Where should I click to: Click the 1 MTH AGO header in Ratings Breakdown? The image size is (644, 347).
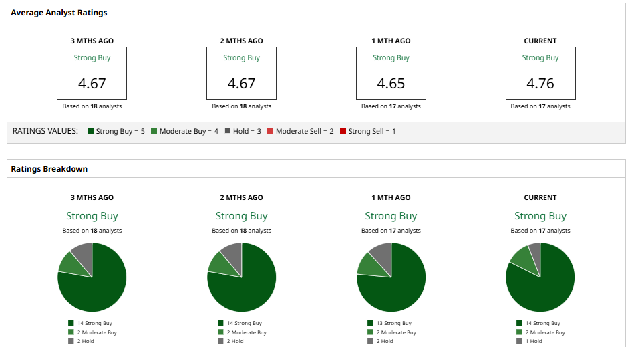[391, 197]
